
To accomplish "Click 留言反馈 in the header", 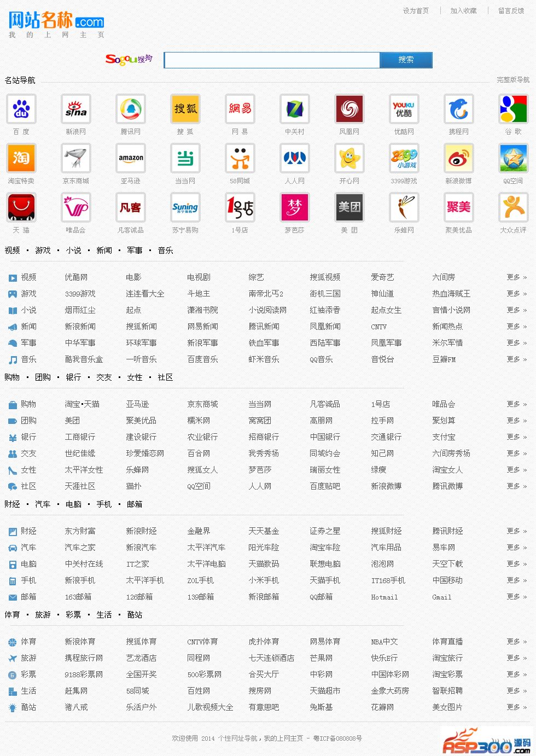I will point(511,10).
